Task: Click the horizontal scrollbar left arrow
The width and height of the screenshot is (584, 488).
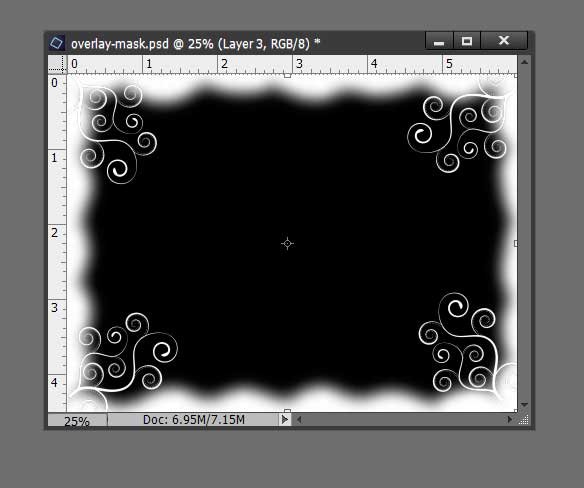Action: (x=299, y=420)
